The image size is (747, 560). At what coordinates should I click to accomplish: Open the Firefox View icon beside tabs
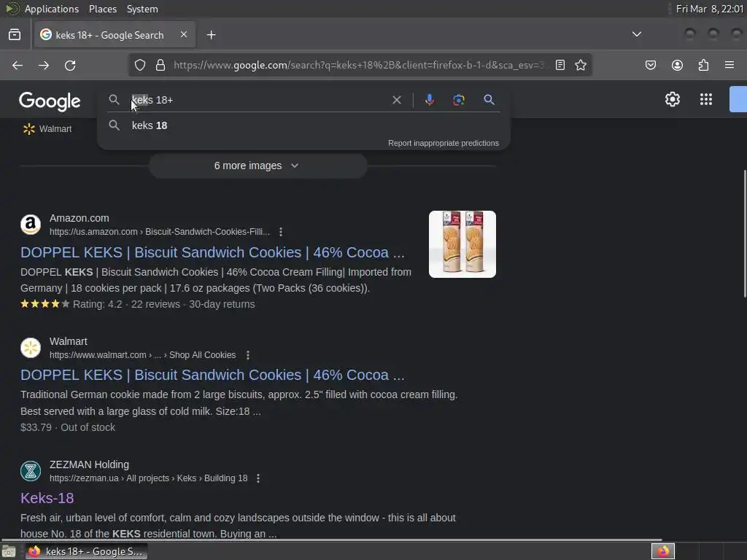click(15, 35)
